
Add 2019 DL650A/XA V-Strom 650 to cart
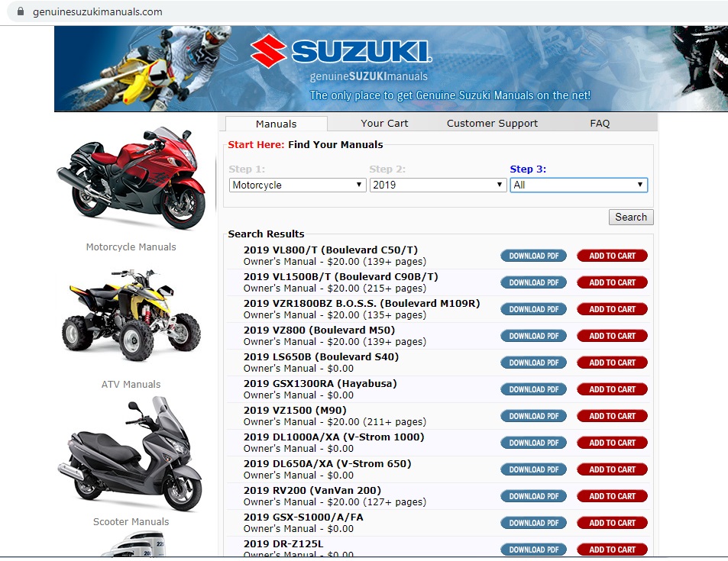click(x=612, y=469)
